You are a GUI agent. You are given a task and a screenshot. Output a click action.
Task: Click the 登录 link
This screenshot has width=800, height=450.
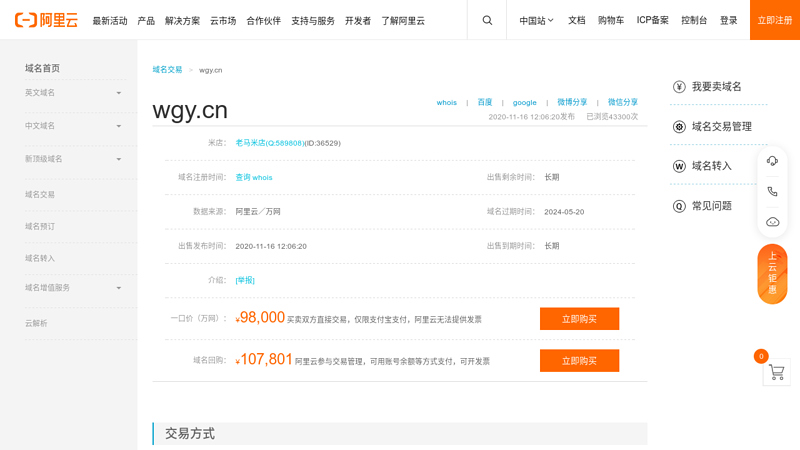(x=729, y=20)
